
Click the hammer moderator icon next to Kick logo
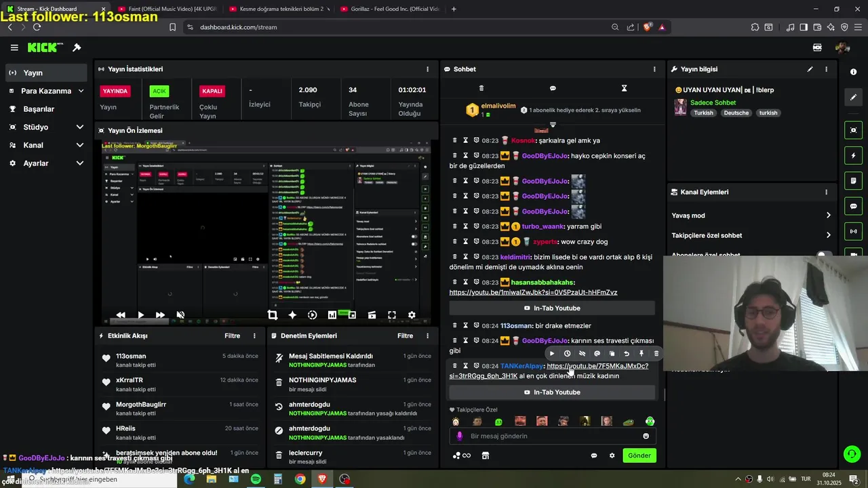pos(77,47)
